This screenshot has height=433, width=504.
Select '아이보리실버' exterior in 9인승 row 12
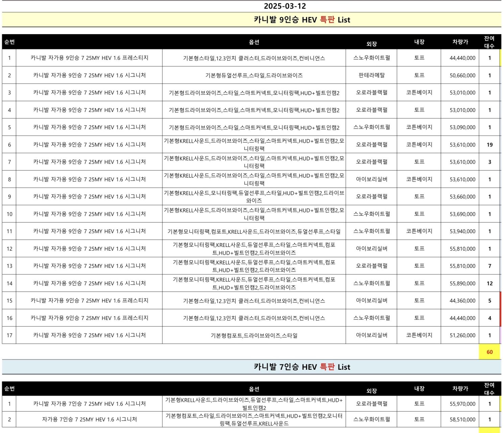(371, 249)
